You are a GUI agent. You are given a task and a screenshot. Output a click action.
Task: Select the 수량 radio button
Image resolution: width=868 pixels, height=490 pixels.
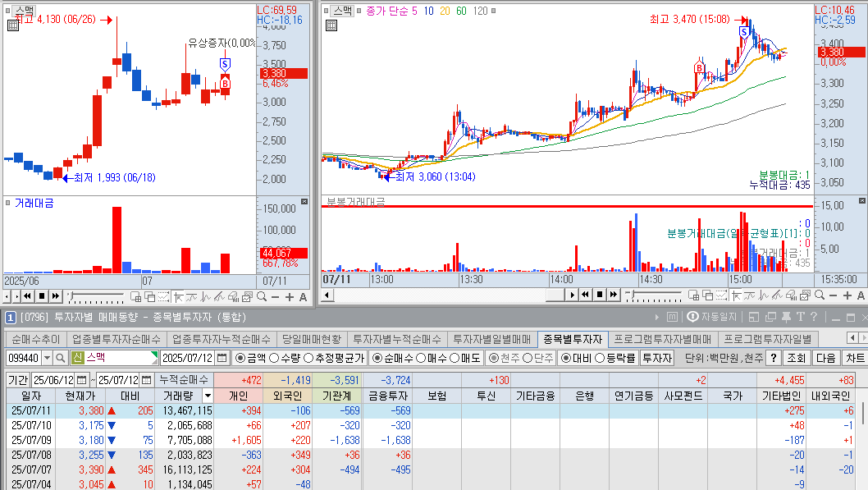[x=273, y=358]
